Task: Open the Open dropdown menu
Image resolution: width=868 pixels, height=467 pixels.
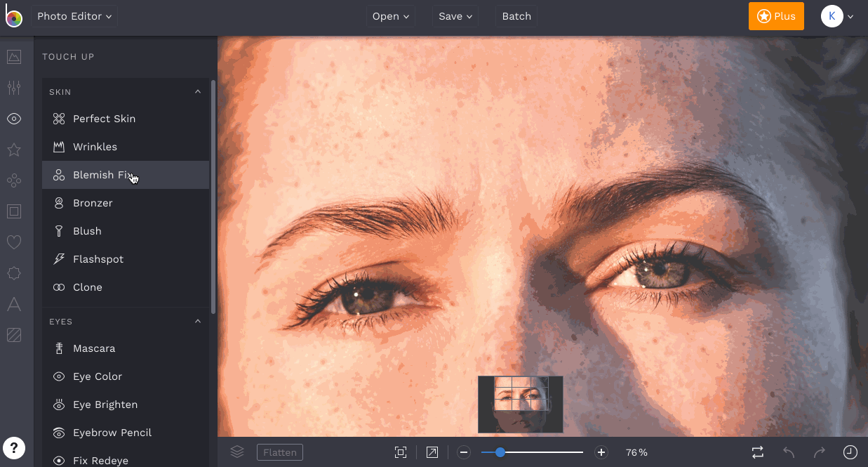Action: (x=391, y=16)
